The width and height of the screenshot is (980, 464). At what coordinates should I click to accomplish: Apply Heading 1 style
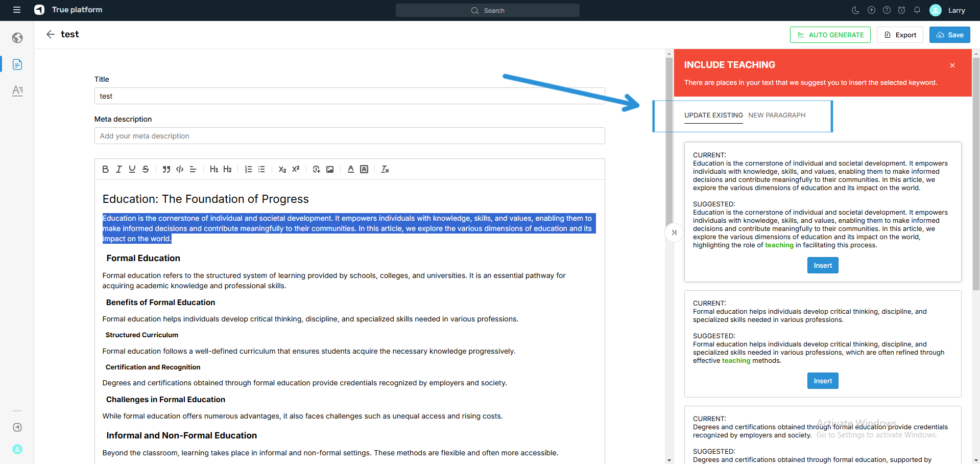(x=214, y=169)
